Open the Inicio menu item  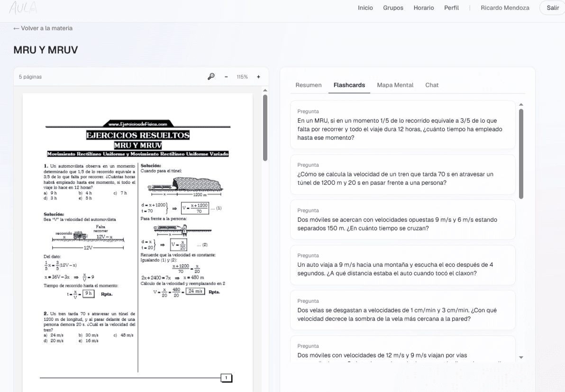point(365,8)
